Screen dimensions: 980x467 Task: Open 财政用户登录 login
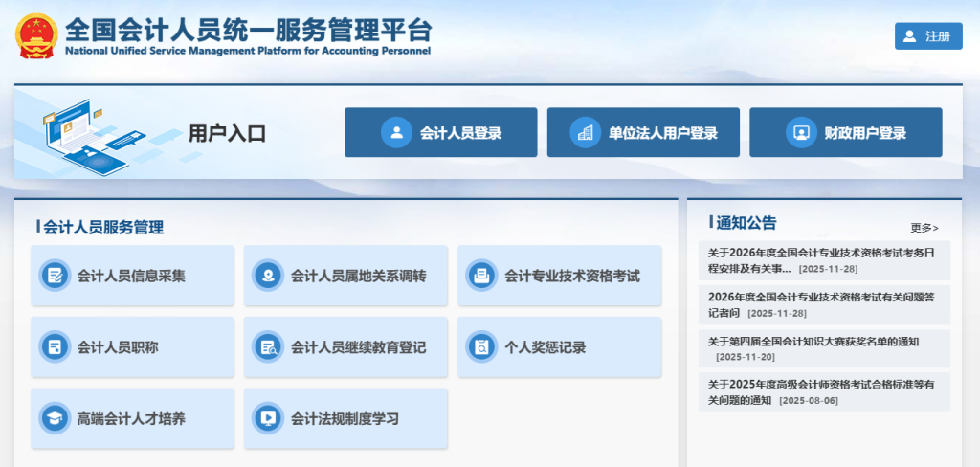(846, 132)
